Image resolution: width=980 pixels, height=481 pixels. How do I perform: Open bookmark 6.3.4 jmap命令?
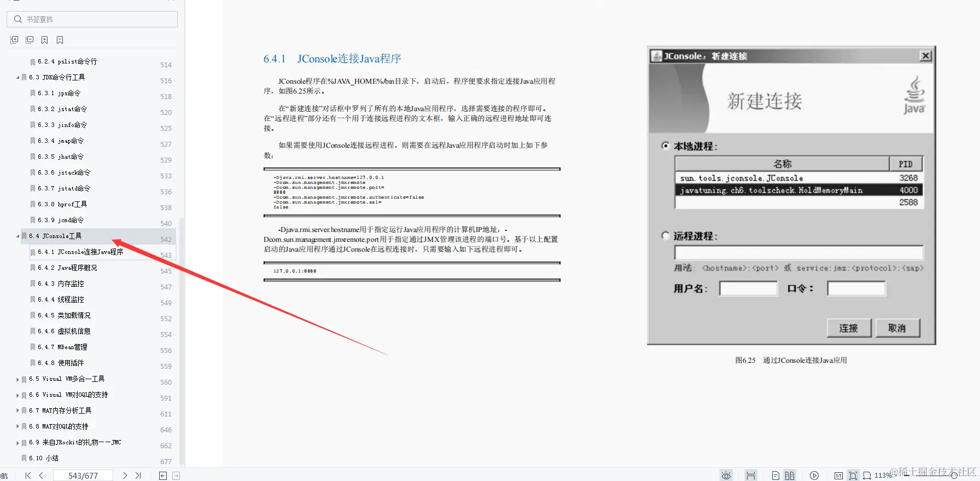(61, 141)
